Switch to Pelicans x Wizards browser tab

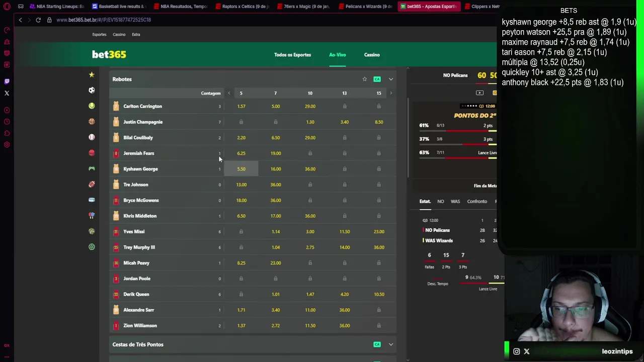[x=366, y=7]
